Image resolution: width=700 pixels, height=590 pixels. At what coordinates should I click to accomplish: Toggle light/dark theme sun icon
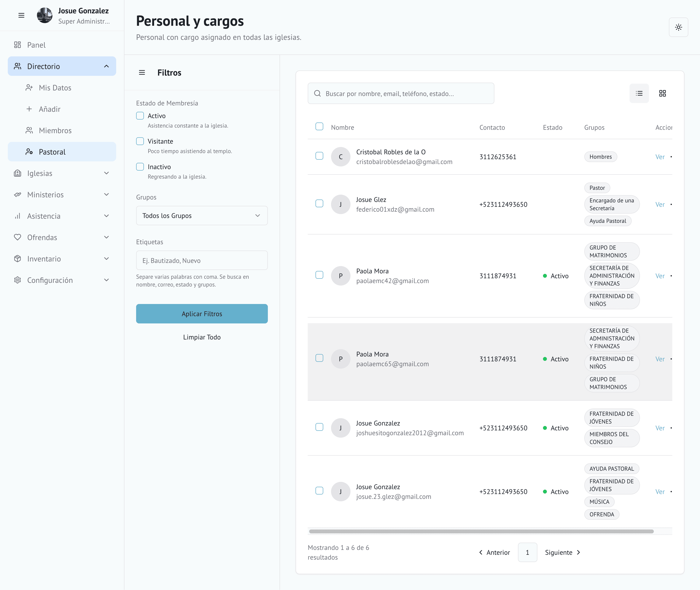tap(678, 27)
